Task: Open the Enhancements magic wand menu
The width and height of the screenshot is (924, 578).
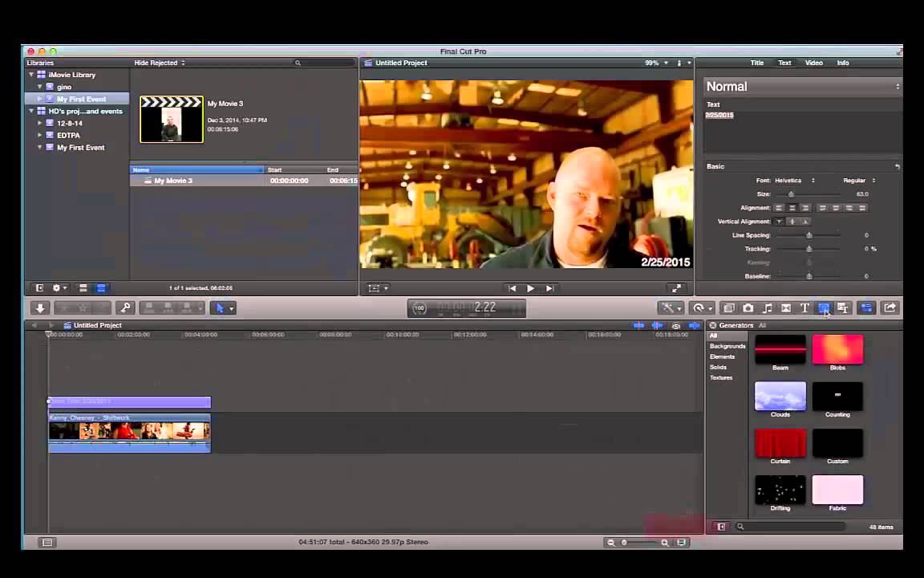Action: coord(671,308)
